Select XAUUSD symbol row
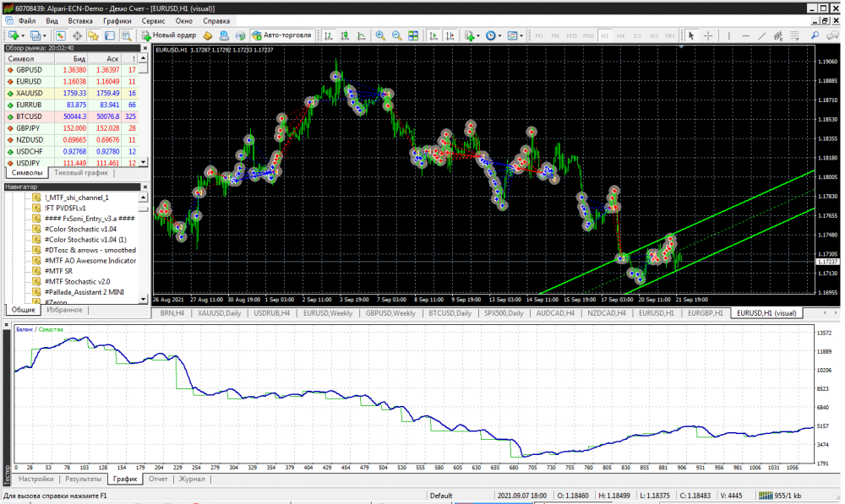The width and height of the screenshot is (845, 504). tap(71, 93)
